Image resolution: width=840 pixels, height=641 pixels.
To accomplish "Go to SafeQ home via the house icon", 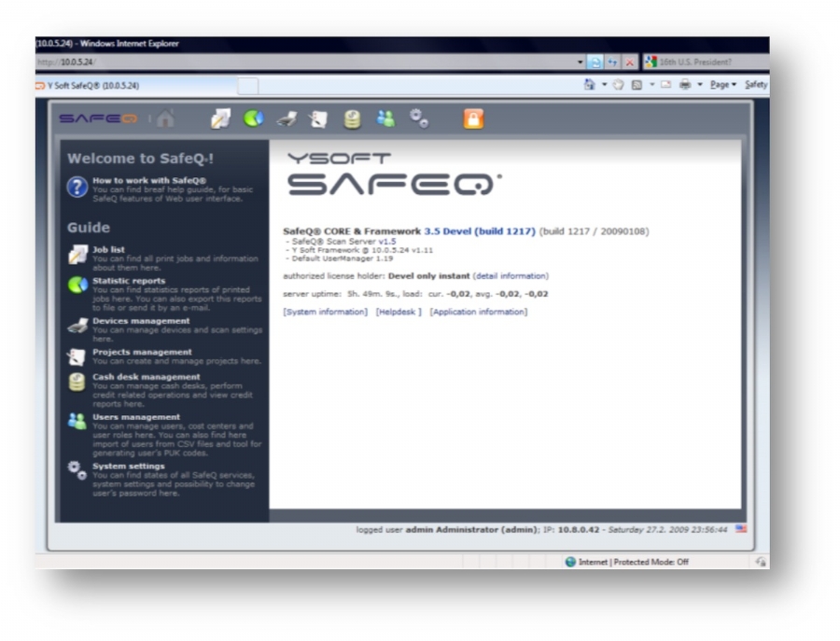I will tap(165, 118).
